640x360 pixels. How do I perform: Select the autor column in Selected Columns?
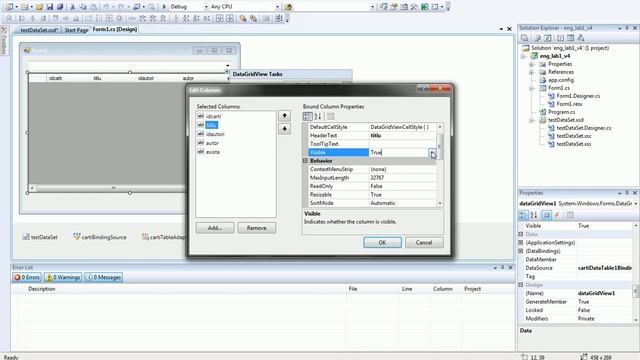coord(212,143)
